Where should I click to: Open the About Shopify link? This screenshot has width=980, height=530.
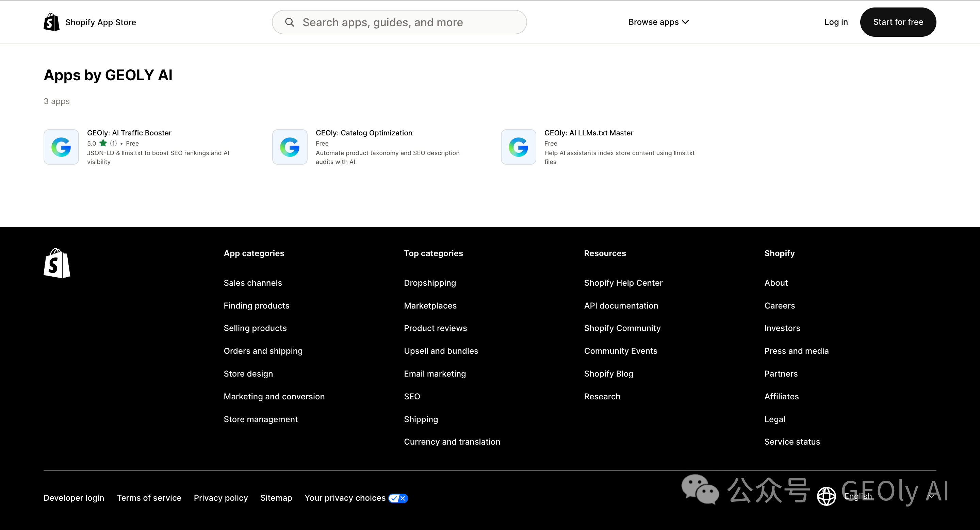pos(776,283)
